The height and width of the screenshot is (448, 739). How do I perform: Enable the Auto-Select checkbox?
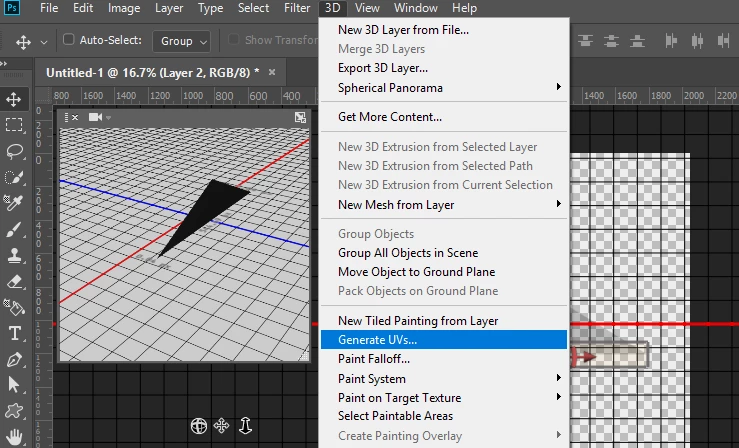click(68, 40)
